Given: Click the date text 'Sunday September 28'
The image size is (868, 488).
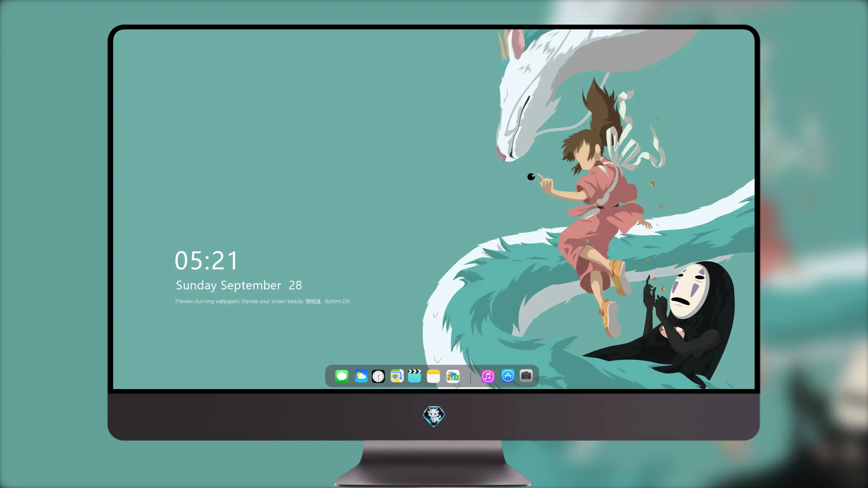Looking at the screenshot, I should pos(239,285).
